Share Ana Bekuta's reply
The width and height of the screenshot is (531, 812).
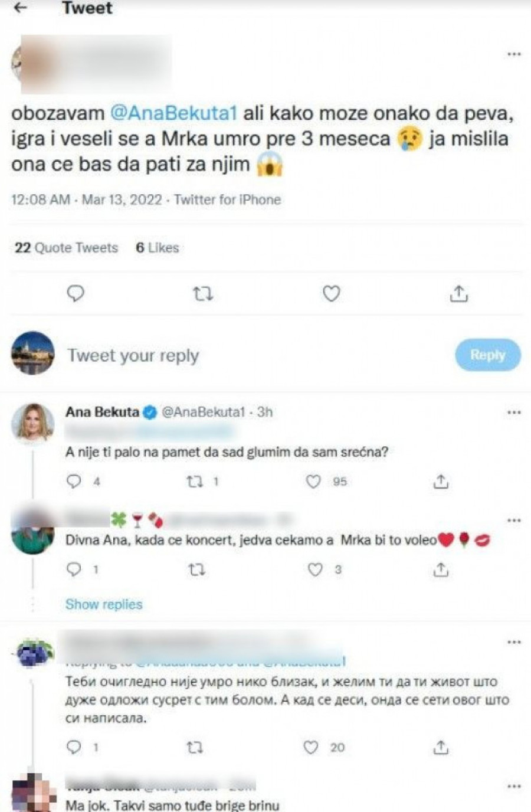coord(441,482)
